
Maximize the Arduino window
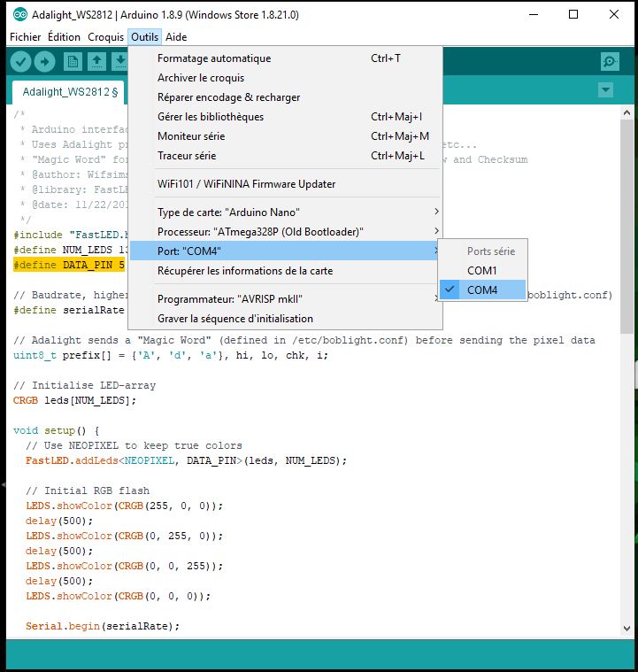point(573,14)
